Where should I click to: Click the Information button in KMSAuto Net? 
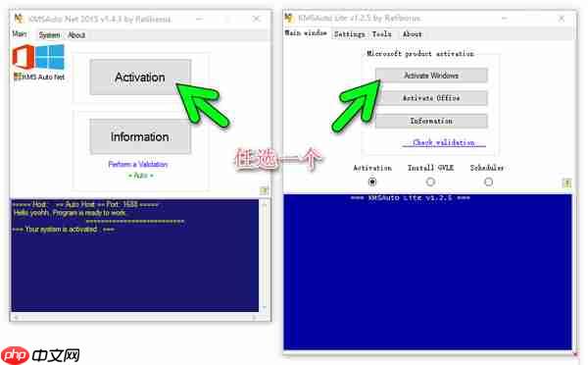[140, 136]
